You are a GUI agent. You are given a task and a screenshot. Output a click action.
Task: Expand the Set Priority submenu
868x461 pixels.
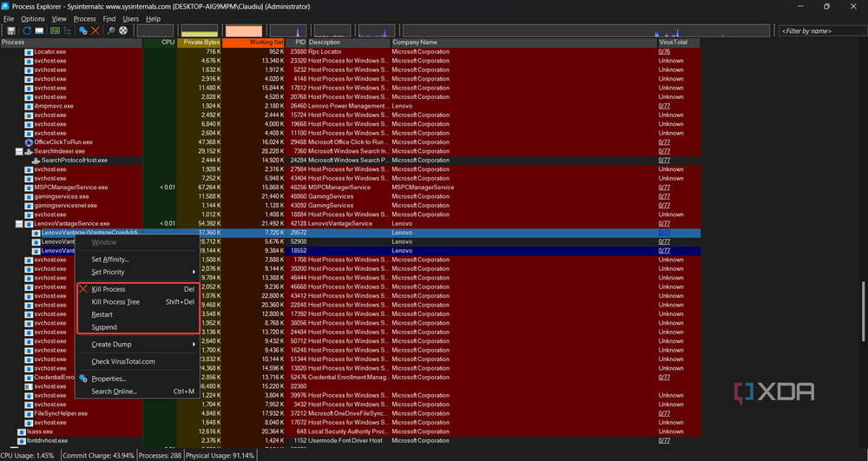click(137, 273)
